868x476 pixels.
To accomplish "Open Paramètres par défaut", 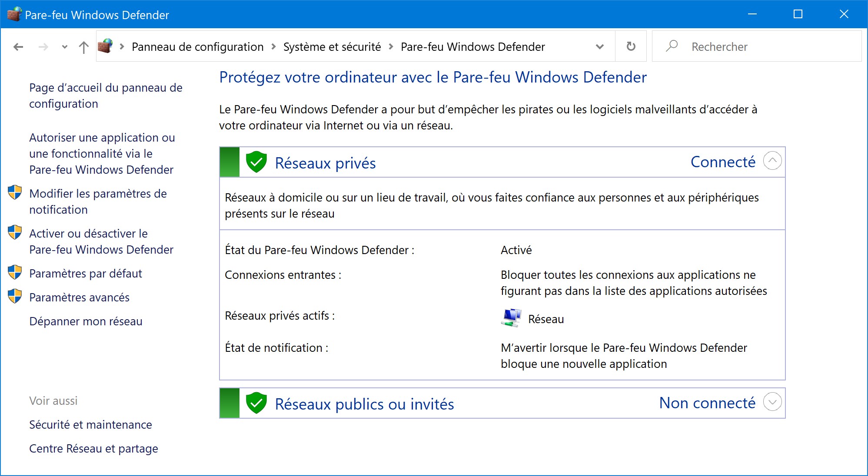I will (x=86, y=274).
